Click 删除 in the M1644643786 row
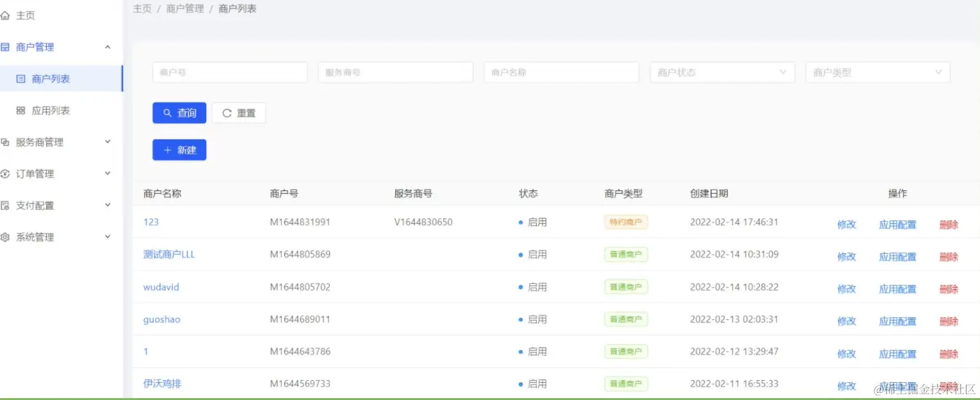The height and width of the screenshot is (400, 980). coord(949,354)
